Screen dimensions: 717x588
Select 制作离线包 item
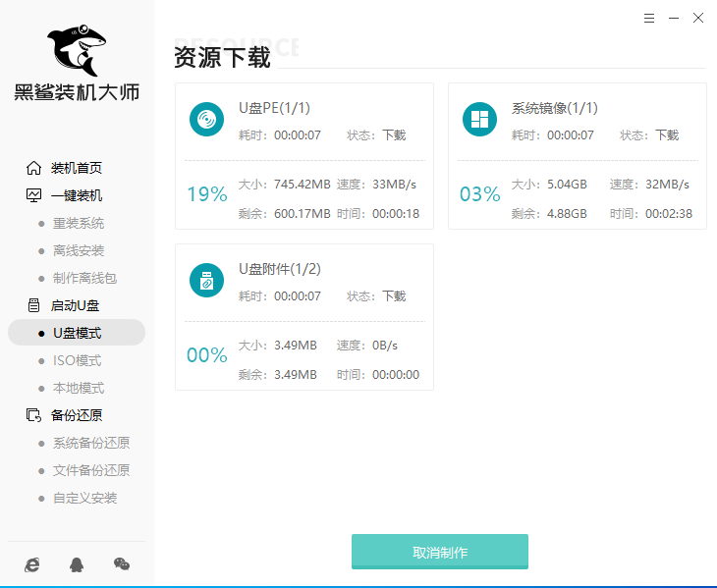coord(83,278)
